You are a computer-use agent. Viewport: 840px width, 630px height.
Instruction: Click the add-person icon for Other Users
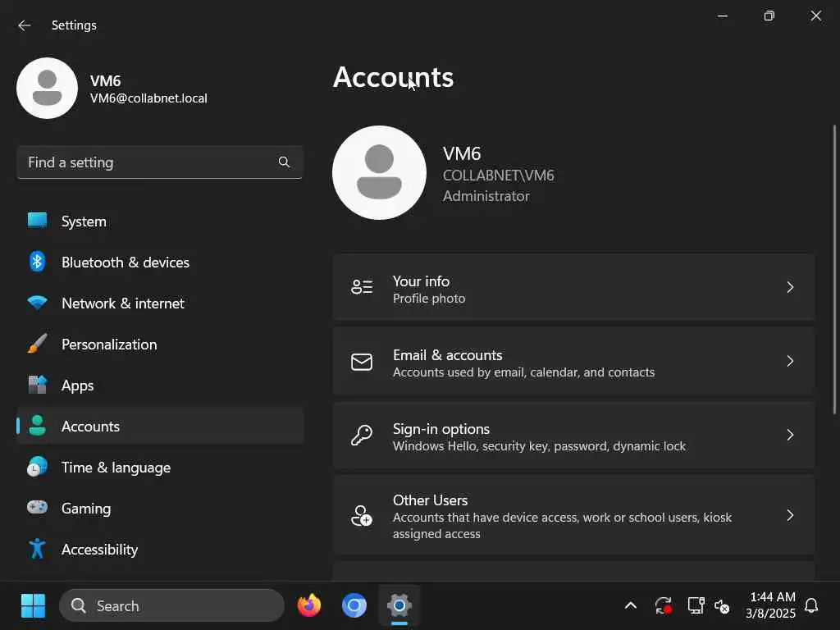pos(362,515)
